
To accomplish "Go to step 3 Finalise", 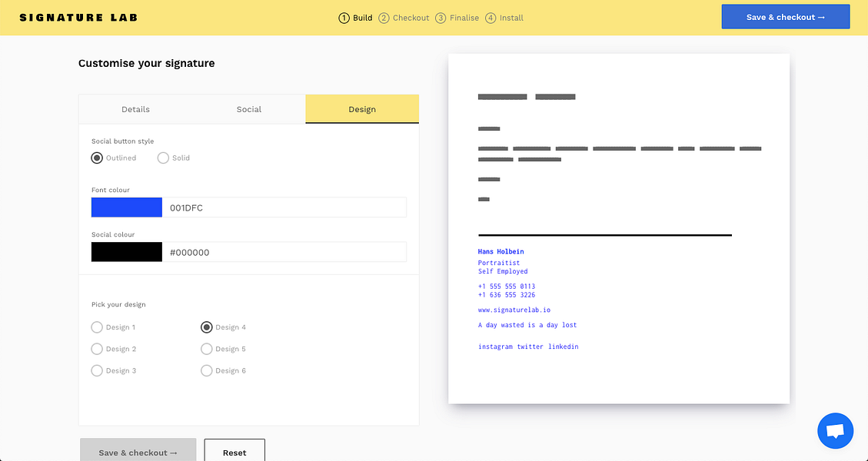I will (457, 18).
